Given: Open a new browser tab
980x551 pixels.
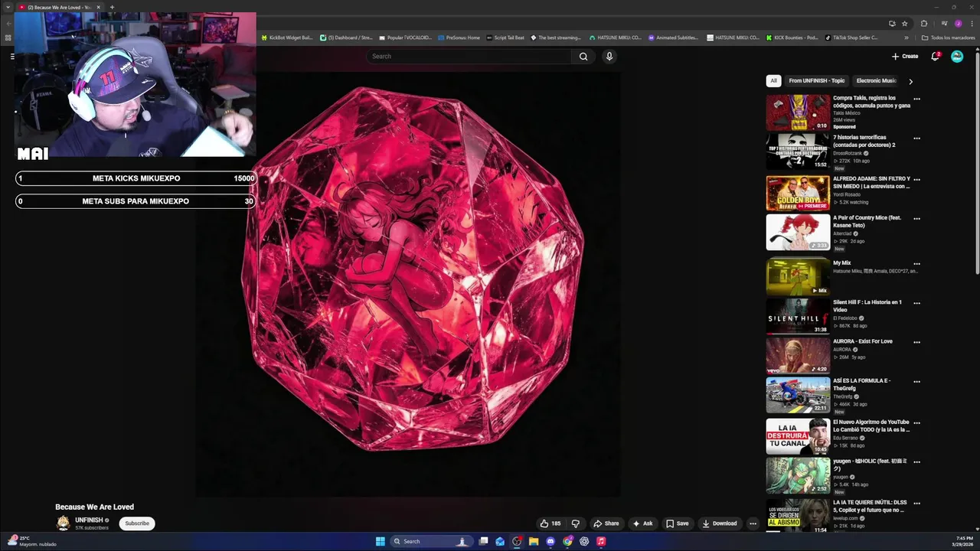Looking at the screenshot, I should point(112,7).
